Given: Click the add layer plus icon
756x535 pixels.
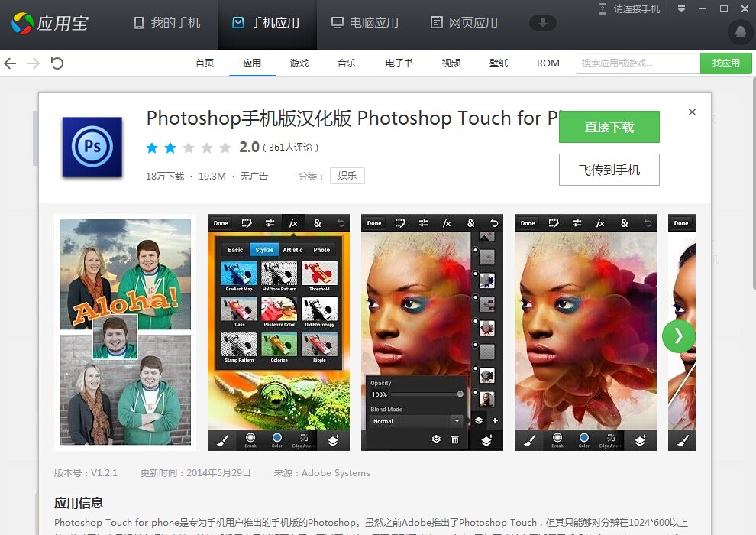Looking at the screenshot, I should click(495, 420).
